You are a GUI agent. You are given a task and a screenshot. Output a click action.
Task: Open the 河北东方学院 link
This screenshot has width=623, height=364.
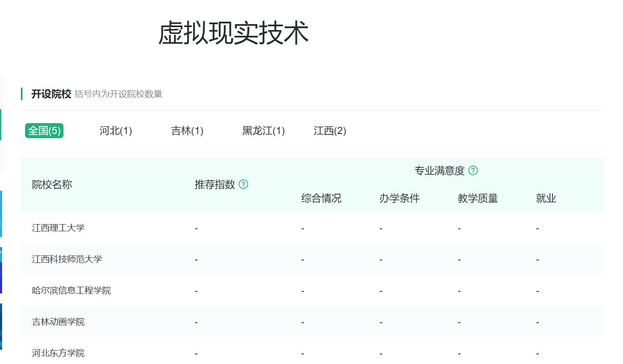click(58, 353)
